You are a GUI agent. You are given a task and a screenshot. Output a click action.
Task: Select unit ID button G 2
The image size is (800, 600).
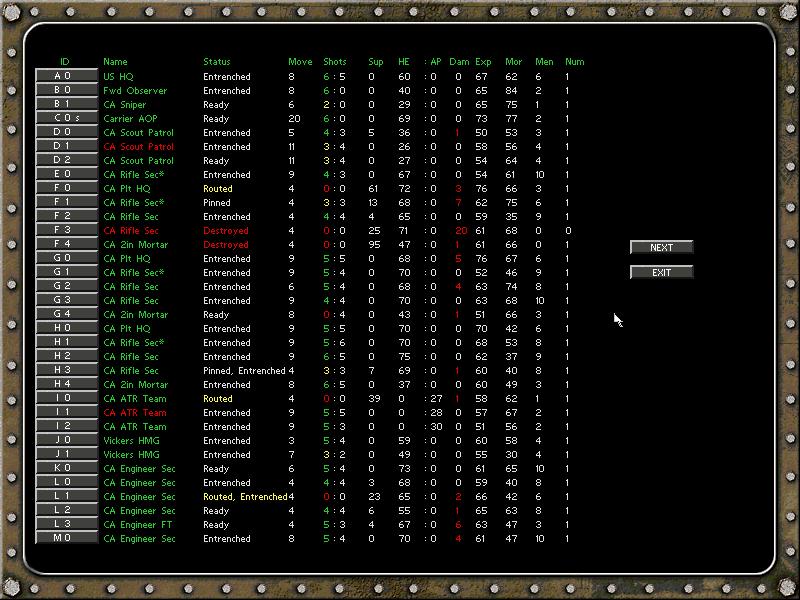(x=66, y=286)
